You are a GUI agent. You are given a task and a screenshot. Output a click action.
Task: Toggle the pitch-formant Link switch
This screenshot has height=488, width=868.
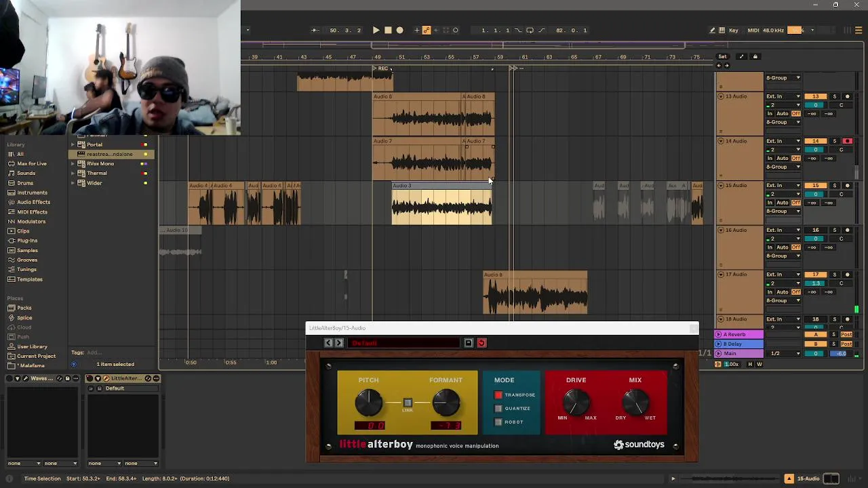[408, 403]
